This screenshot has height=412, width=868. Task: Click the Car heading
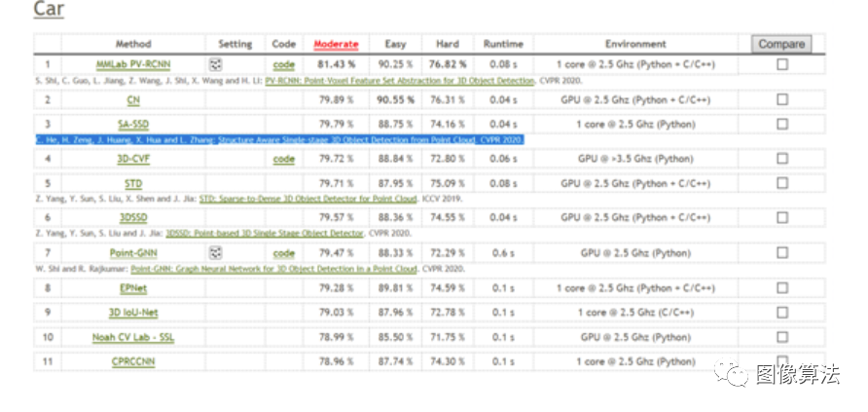pyautogui.click(x=49, y=10)
